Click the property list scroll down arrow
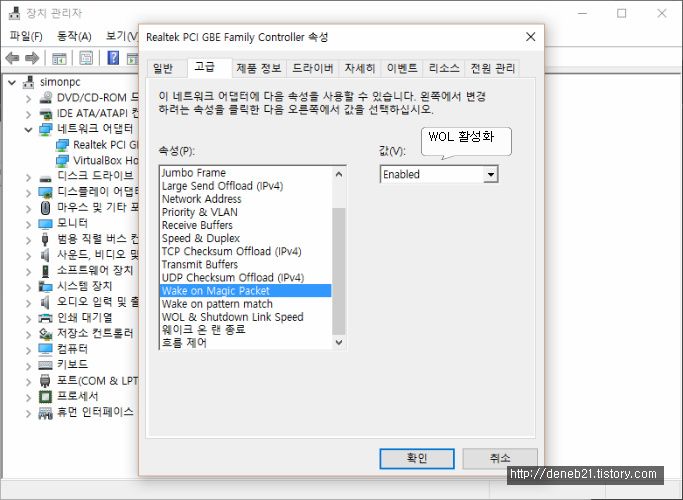The image size is (683, 500). click(339, 343)
